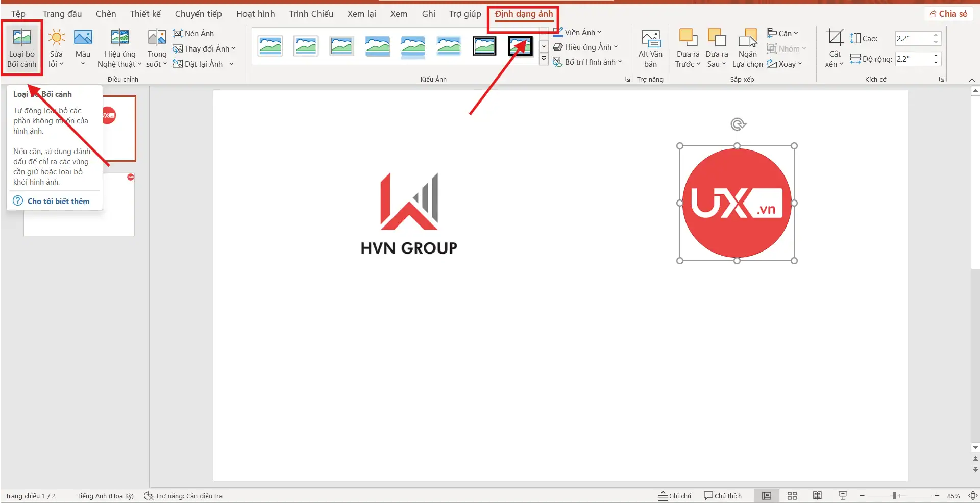The width and height of the screenshot is (980, 503).
Task: Click Nén Ảnh compress pictures
Action: pyautogui.click(x=193, y=33)
